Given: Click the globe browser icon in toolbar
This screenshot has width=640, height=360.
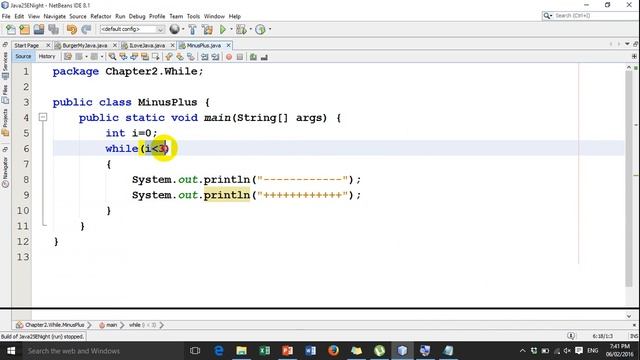Looking at the screenshot, I should pos(174,29).
